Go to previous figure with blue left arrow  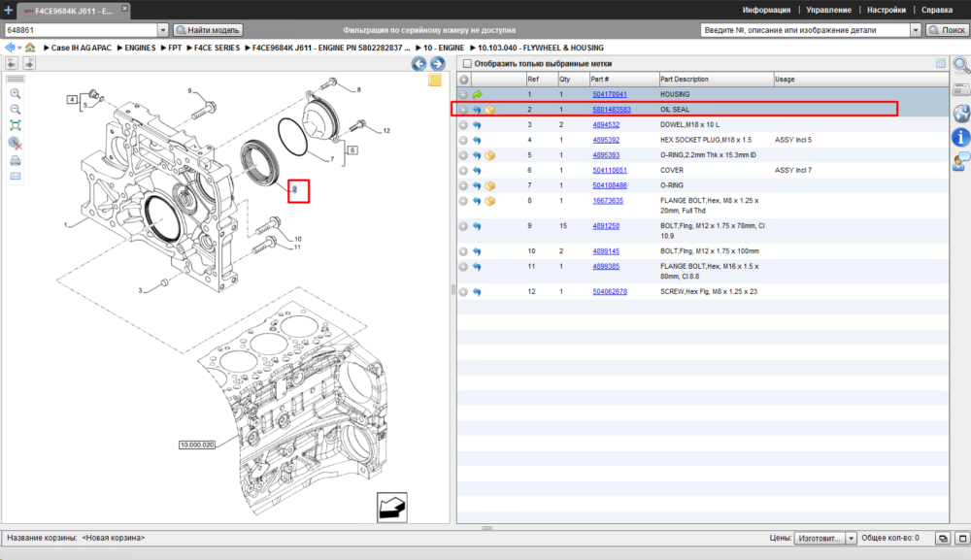click(x=419, y=64)
